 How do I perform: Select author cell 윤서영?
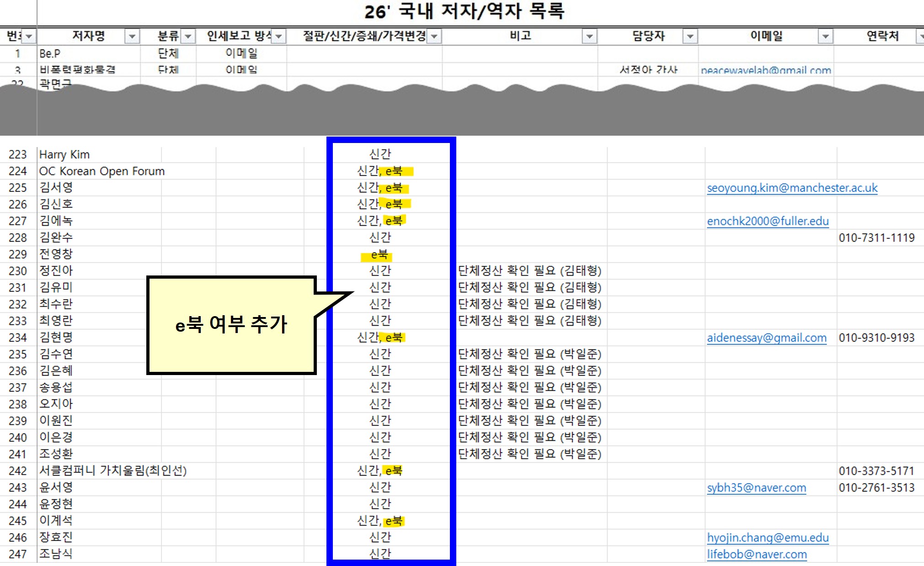click(x=99, y=487)
